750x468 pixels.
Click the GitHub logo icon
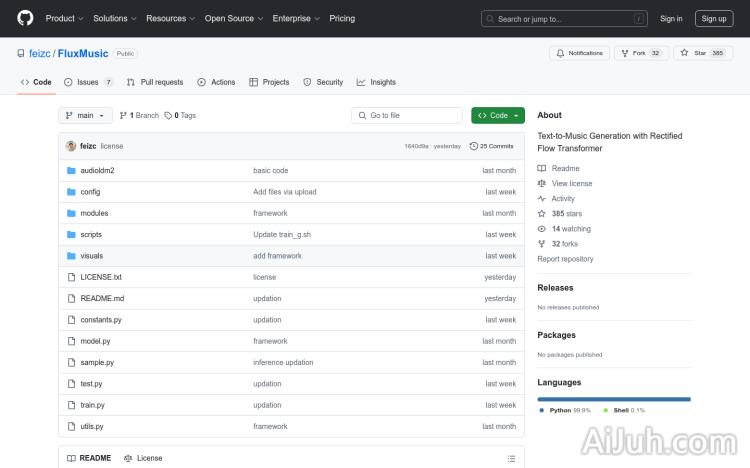click(x=25, y=18)
